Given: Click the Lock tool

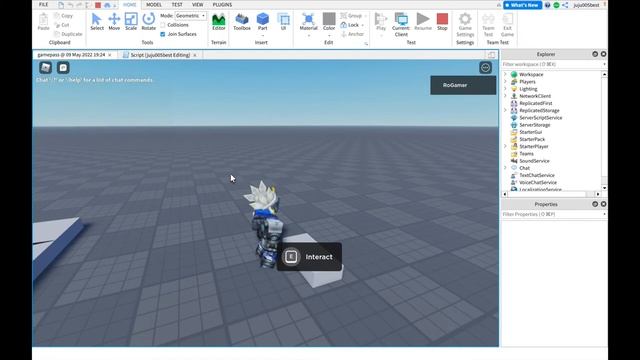Looking at the screenshot, I should pos(350,25).
